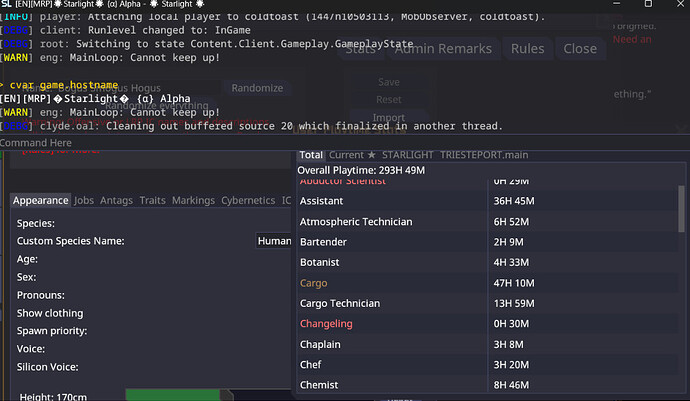Viewport: 690px width, 401px height.
Task: Click the Randomize name button
Action: (x=257, y=88)
